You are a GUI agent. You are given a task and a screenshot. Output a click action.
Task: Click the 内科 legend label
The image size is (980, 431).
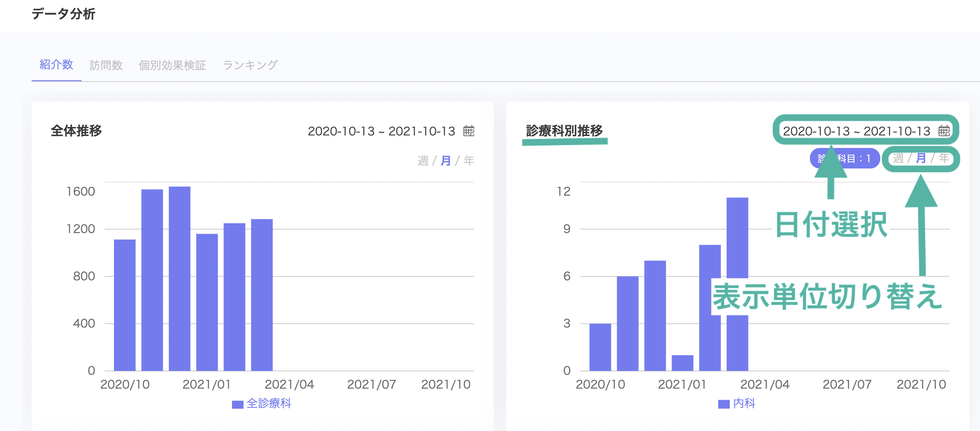pyautogui.click(x=744, y=403)
